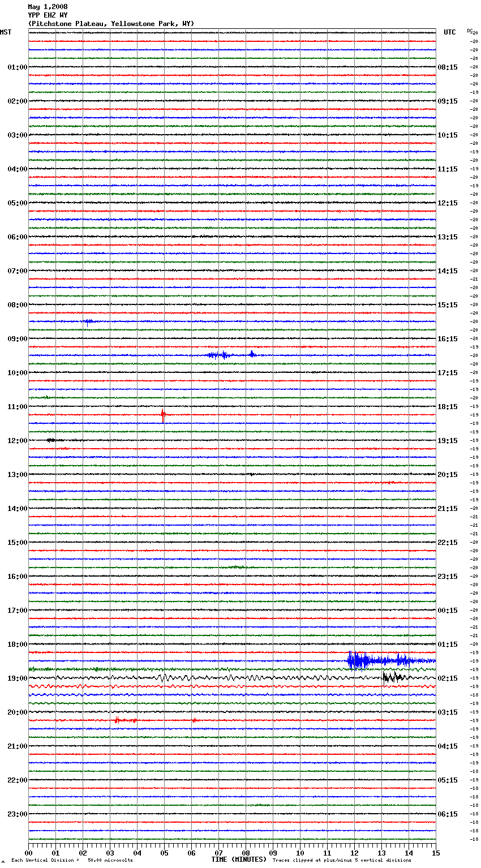Click the "08:00" MST time label
Viewport: 481px width, 868px height.
pos(18,305)
